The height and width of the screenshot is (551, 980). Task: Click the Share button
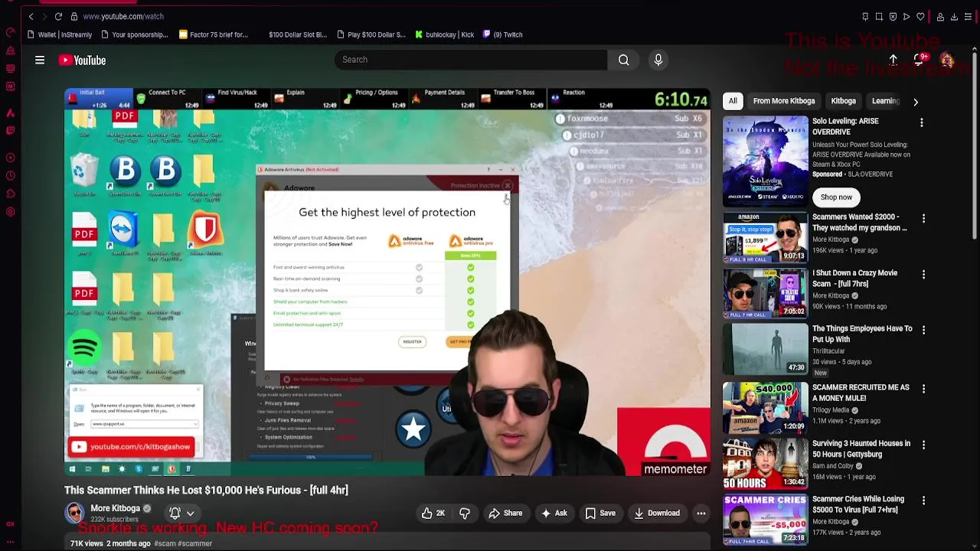(x=505, y=514)
